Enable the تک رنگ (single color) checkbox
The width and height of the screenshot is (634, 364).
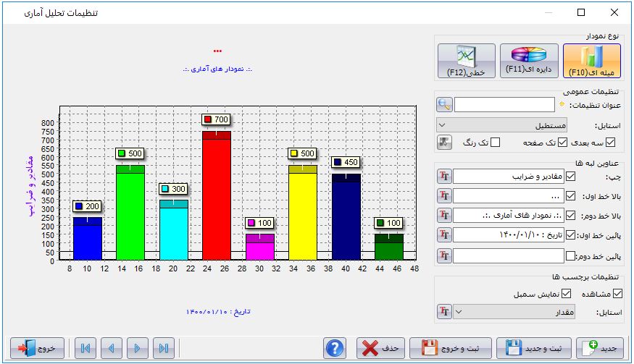click(x=496, y=143)
